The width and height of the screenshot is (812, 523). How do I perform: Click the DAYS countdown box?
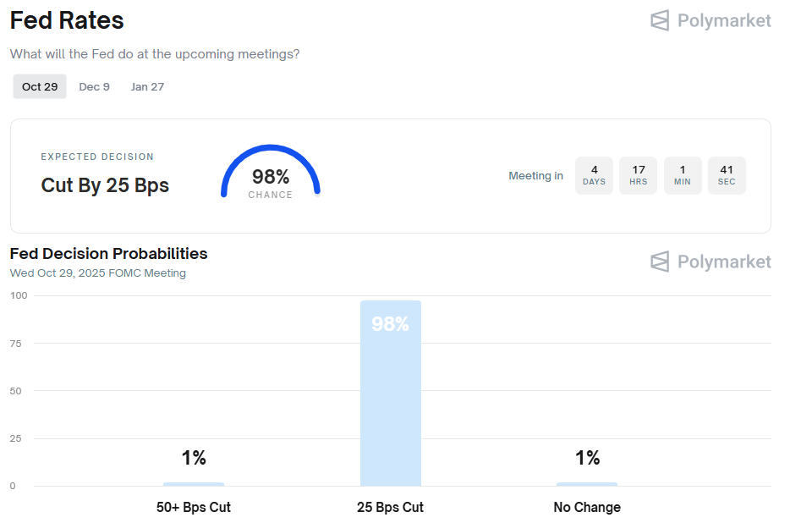point(594,175)
